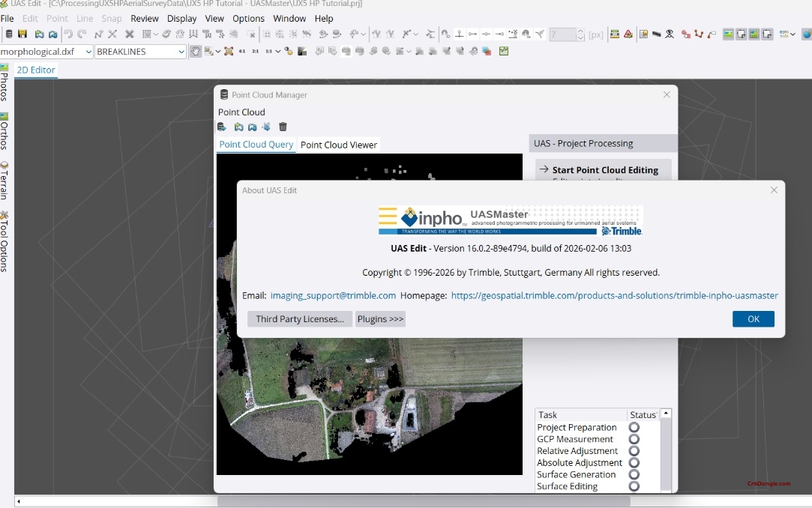Select the delete point cloud trash icon
The image size is (812, 508).
[283, 126]
